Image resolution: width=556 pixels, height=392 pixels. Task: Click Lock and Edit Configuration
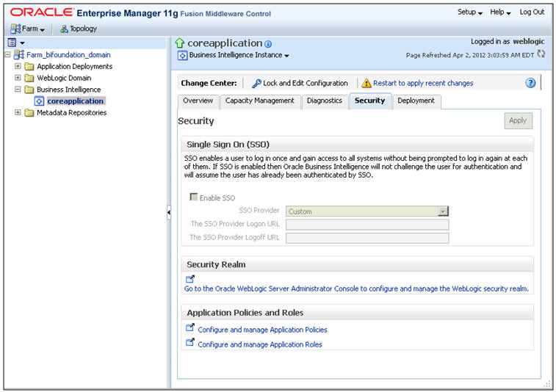(x=306, y=83)
